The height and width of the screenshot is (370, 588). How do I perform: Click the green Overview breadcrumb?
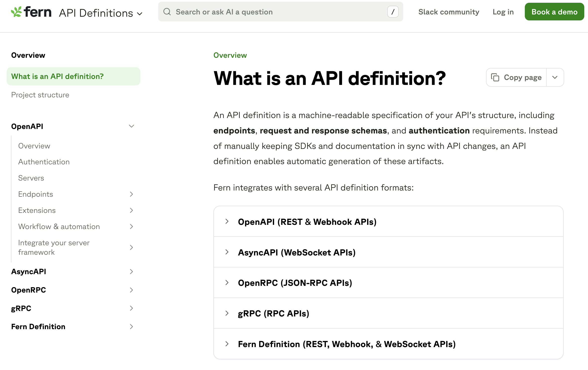point(230,55)
